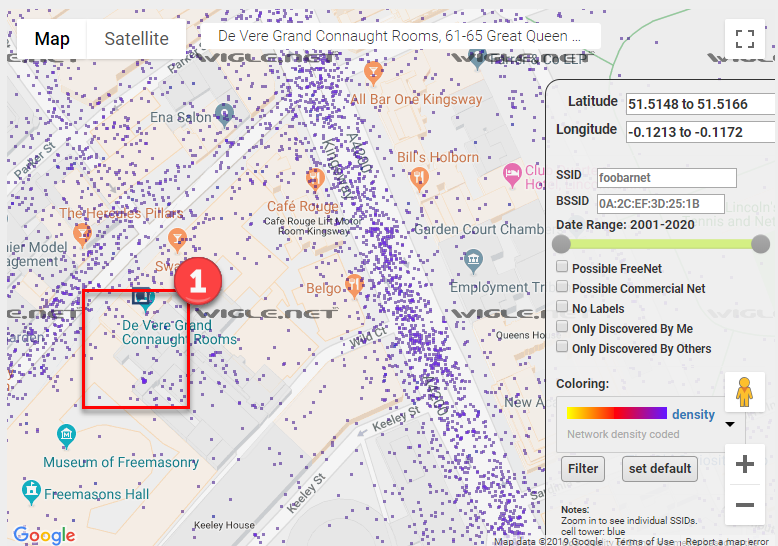Enable Possible Commercial Net checkbox
Viewport: 778px width, 546px height.
(x=562, y=286)
